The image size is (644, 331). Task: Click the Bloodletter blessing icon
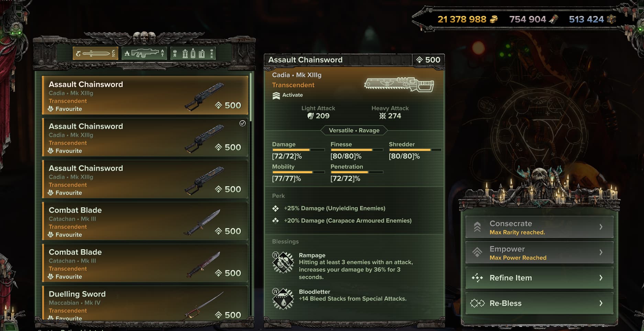[x=283, y=299]
